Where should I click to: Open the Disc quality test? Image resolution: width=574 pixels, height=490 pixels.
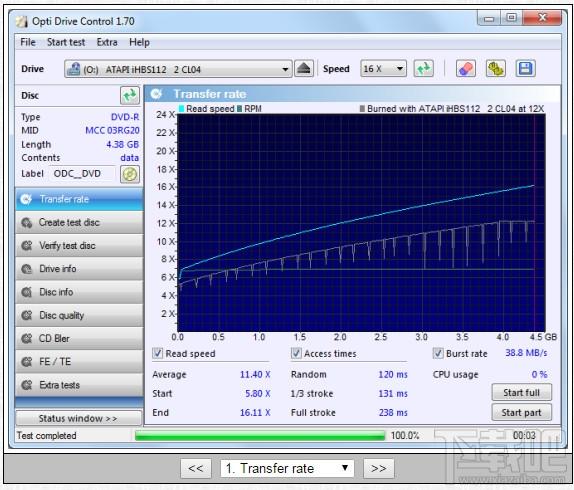79,315
